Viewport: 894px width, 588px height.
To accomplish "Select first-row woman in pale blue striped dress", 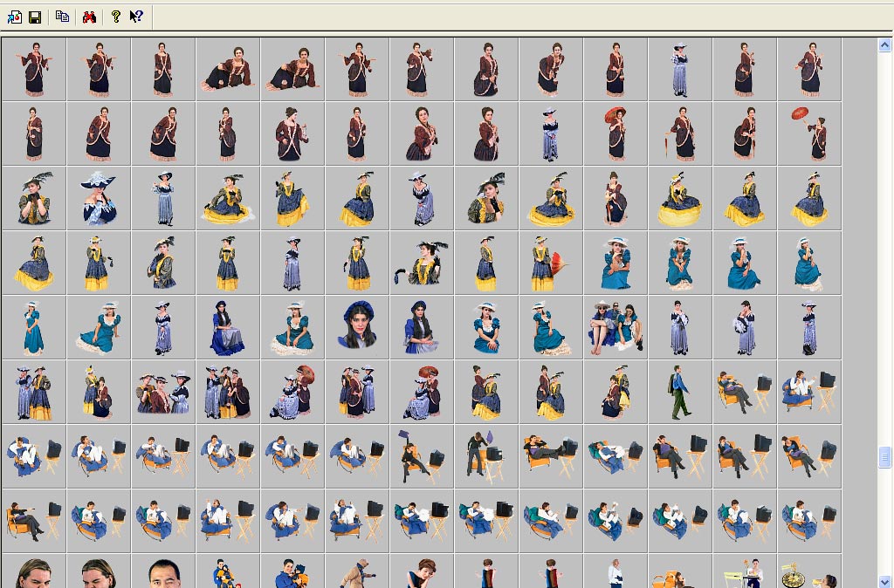I will pos(680,70).
